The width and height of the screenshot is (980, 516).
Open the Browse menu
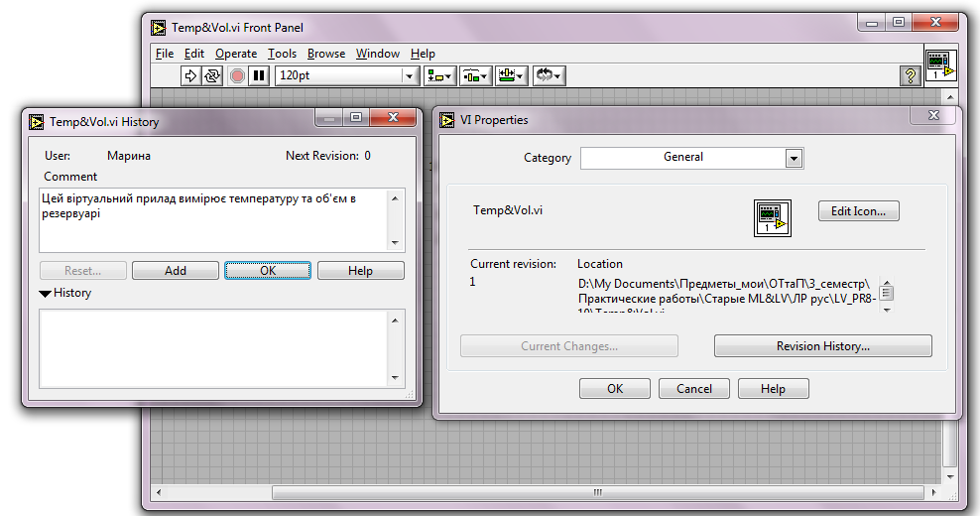326,54
